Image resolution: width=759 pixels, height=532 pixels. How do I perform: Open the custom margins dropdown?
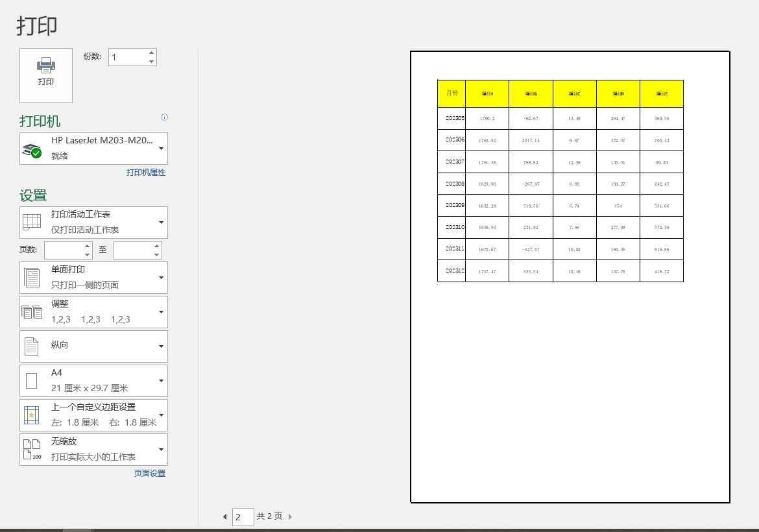tap(94, 415)
